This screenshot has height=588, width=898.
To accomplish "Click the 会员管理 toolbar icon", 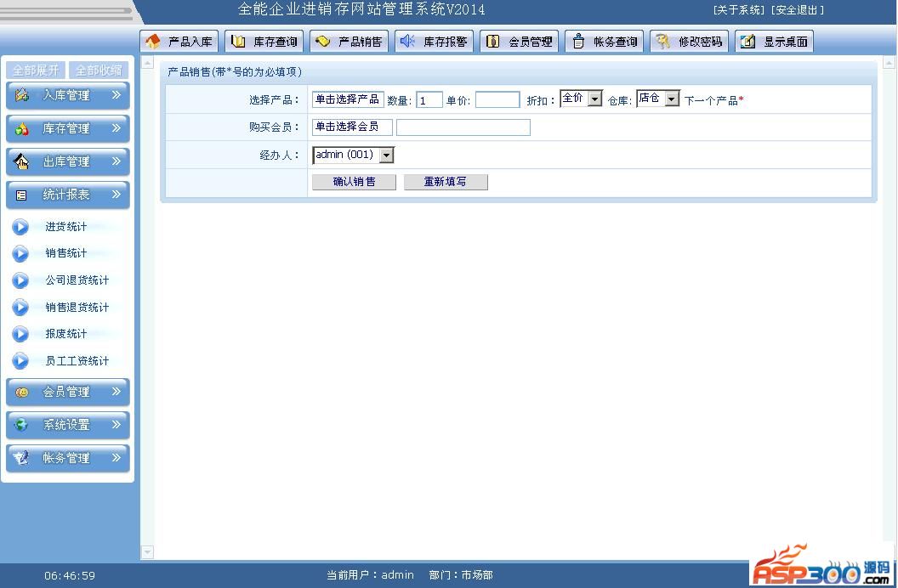I will point(492,41).
